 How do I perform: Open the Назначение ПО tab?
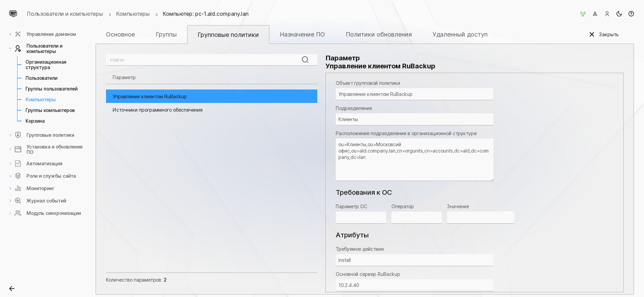coord(302,35)
